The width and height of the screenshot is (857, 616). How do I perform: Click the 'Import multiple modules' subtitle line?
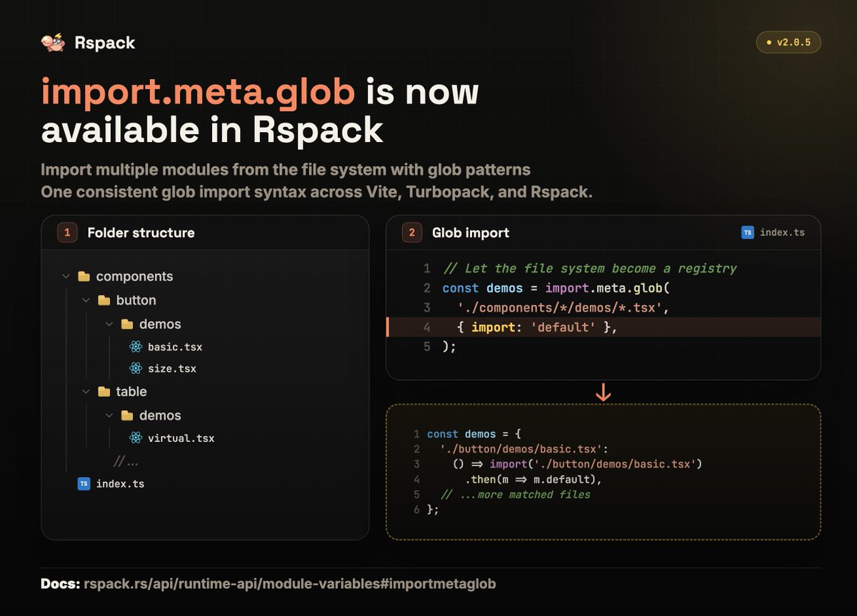point(286,171)
